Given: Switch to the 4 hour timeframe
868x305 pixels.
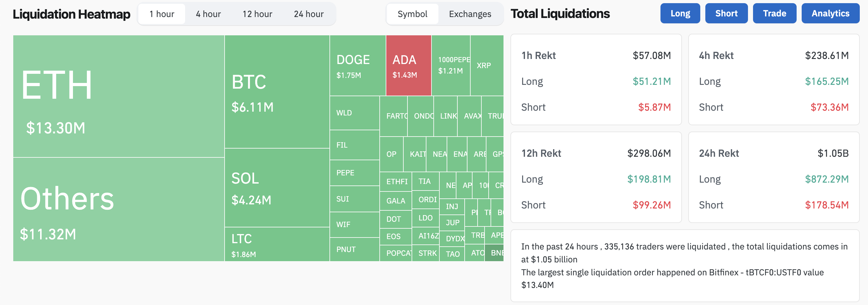Looking at the screenshot, I should pyautogui.click(x=208, y=14).
